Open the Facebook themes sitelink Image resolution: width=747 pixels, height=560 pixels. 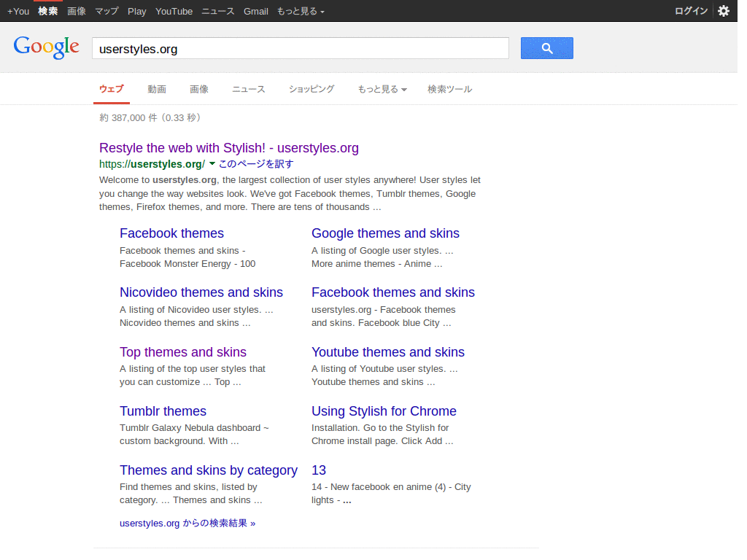coord(171,233)
